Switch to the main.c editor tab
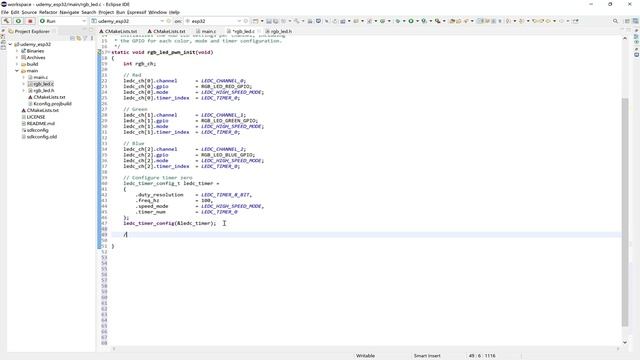 coord(206,31)
